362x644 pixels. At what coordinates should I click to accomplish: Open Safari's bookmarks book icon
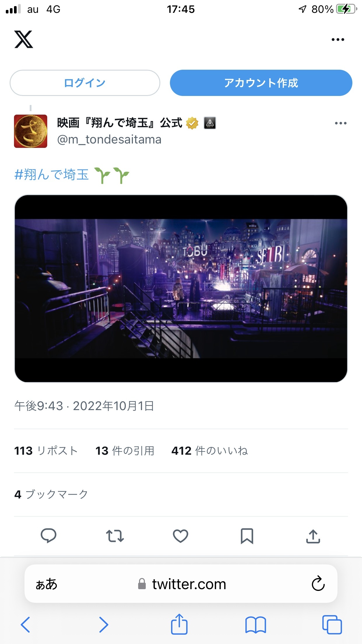[256, 624]
